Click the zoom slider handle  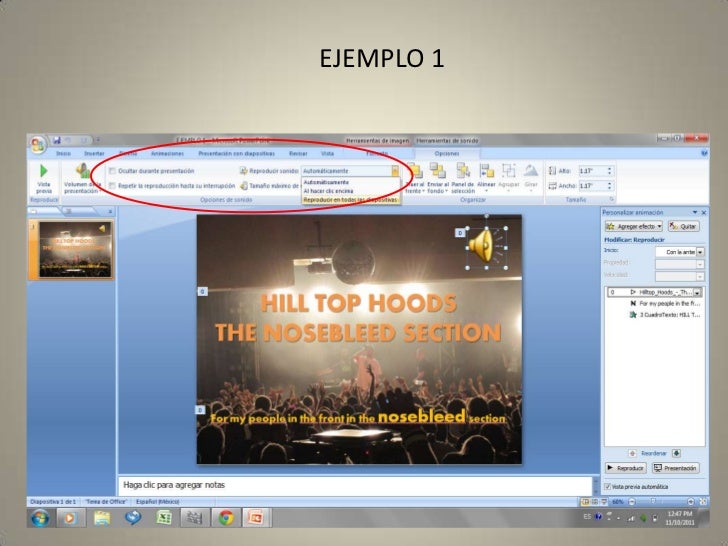click(x=653, y=501)
